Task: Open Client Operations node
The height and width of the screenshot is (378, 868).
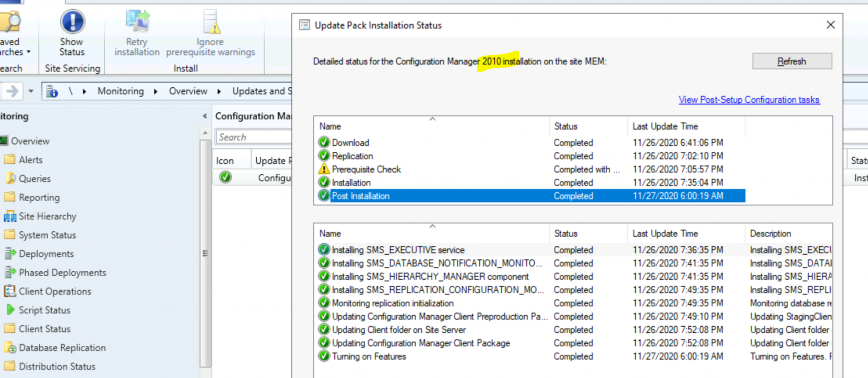Action: coord(55,291)
